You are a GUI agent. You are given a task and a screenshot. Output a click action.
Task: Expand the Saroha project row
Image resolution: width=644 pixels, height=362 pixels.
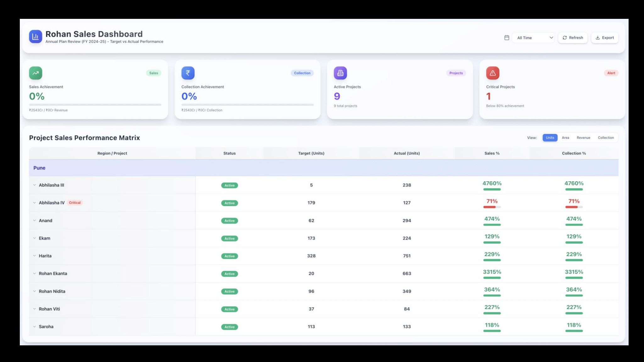tap(35, 326)
